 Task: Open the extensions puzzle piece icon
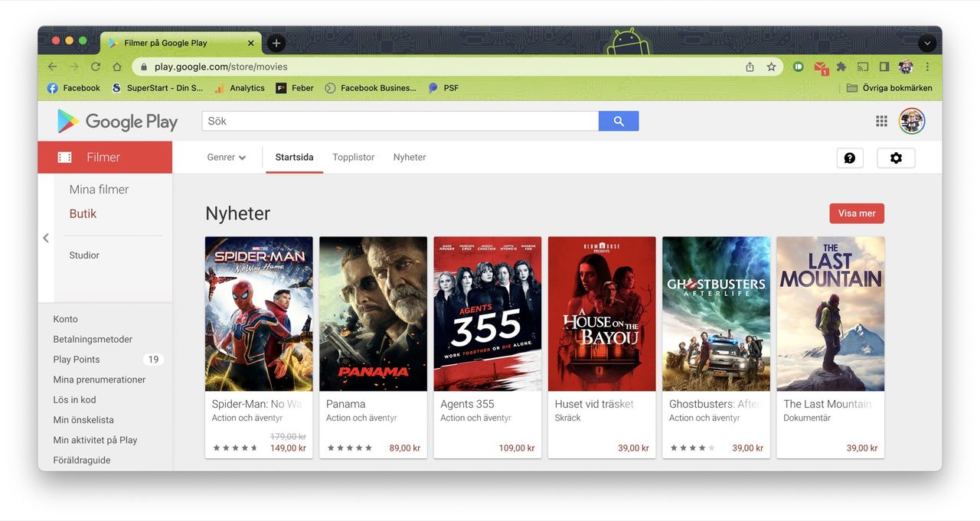tap(841, 67)
